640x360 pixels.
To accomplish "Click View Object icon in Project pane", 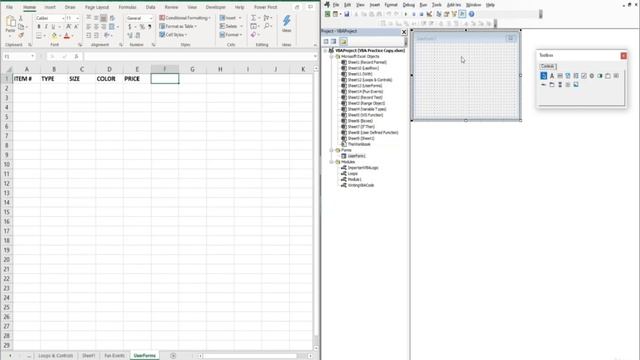I will [x=333, y=41].
